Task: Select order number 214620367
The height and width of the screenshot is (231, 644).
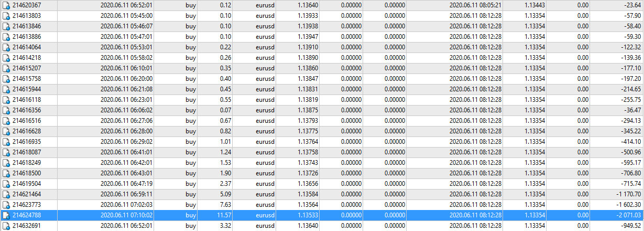Action: (27, 5)
